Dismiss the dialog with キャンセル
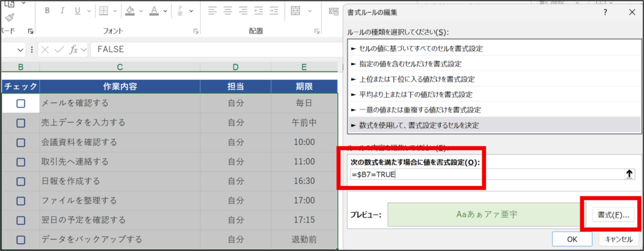 point(618,239)
